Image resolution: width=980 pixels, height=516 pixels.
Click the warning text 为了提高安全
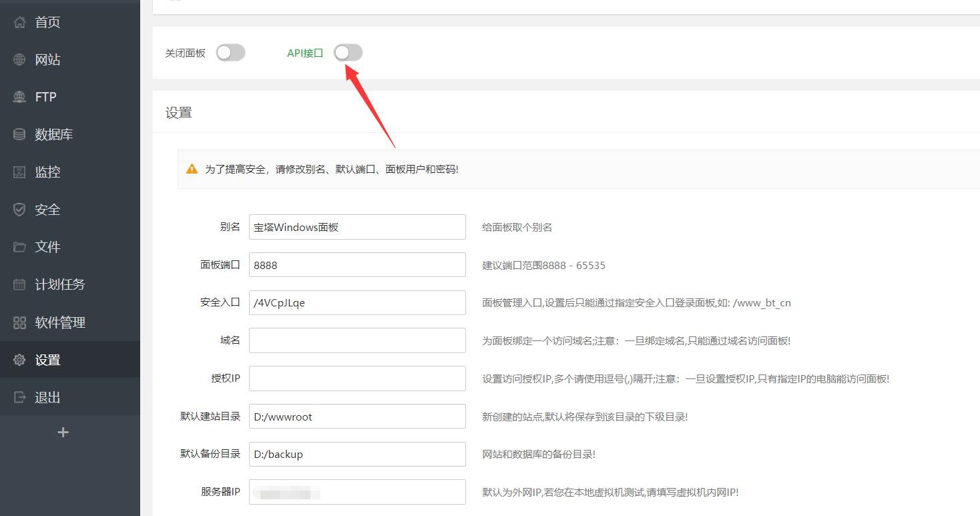tap(332, 170)
